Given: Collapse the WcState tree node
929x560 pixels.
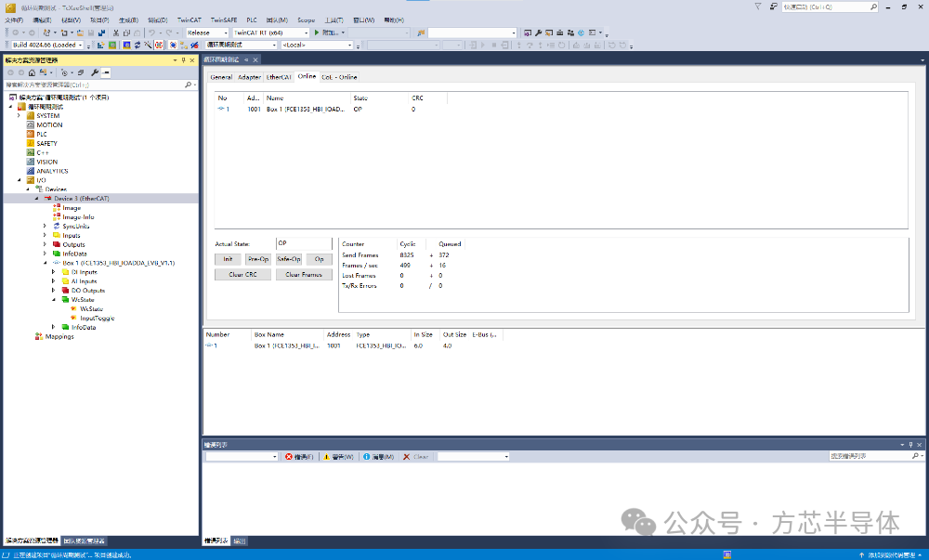Looking at the screenshot, I should [53, 300].
